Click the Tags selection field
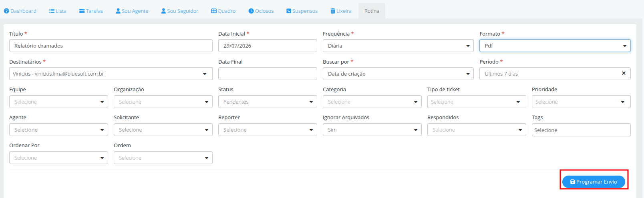The width and height of the screenshot is (644, 198). [581, 130]
